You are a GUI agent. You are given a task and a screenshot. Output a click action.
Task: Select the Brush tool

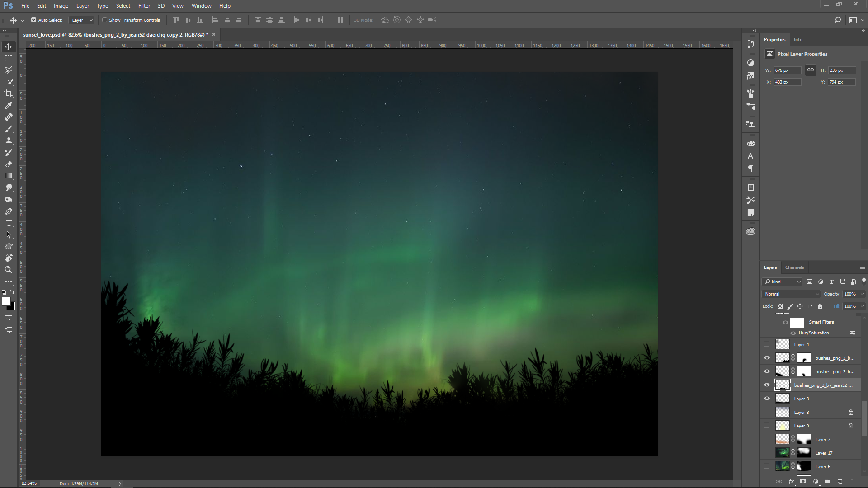pyautogui.click(x=9, y=129)
